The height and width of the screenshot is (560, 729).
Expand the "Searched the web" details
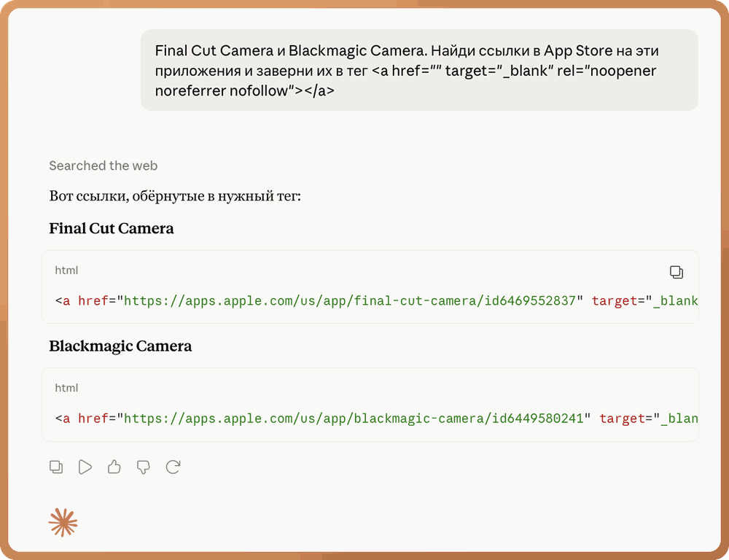pos(104,166)
